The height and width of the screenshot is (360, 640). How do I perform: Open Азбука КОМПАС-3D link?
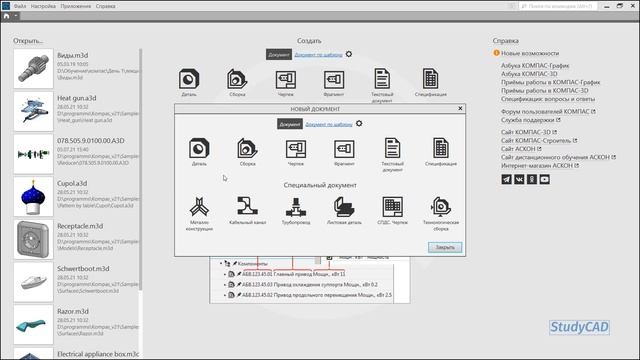click(529, 74)
